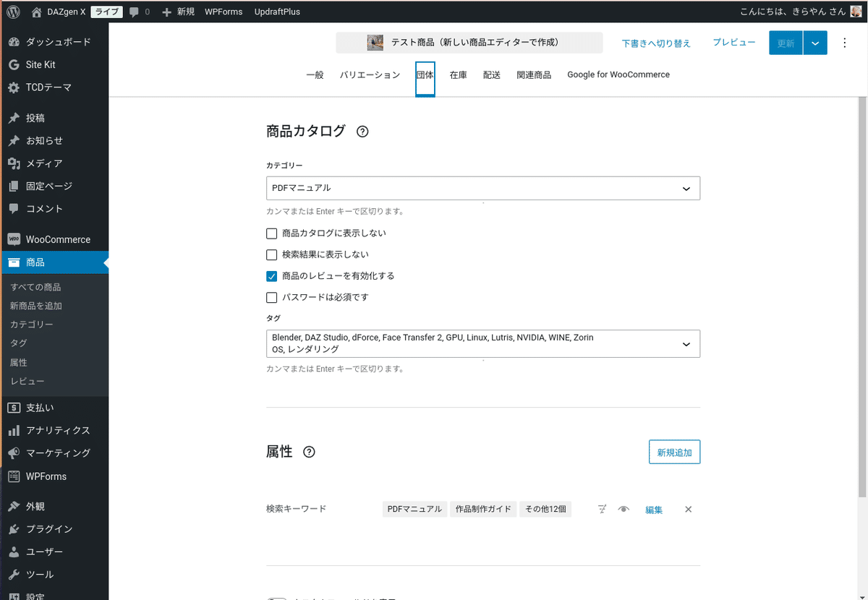This screenshot has height=600, width=868.
Task: Visit the DAZgen X site home
Action: (x=59, y=12)
